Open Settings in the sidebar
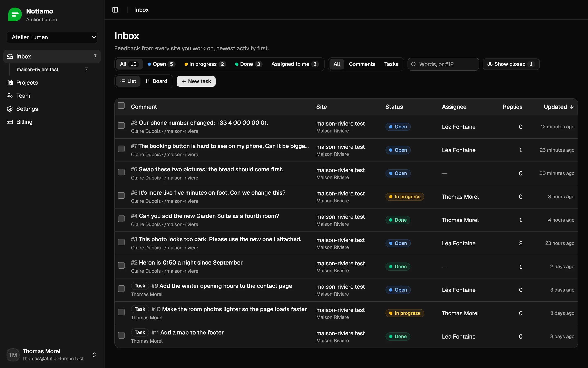Viewport: 588px width, 368px height. click(52, 109)
